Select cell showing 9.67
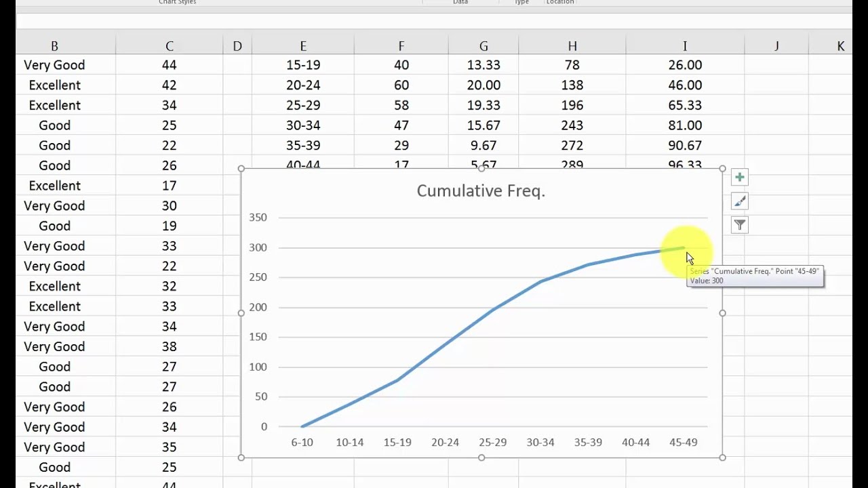 pyautogui.click(x=484, y=146)
